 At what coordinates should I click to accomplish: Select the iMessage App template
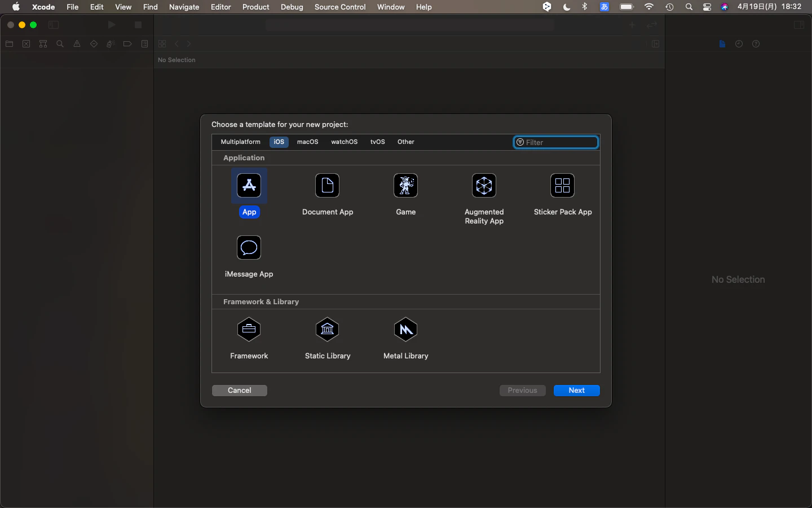point(249,248)
